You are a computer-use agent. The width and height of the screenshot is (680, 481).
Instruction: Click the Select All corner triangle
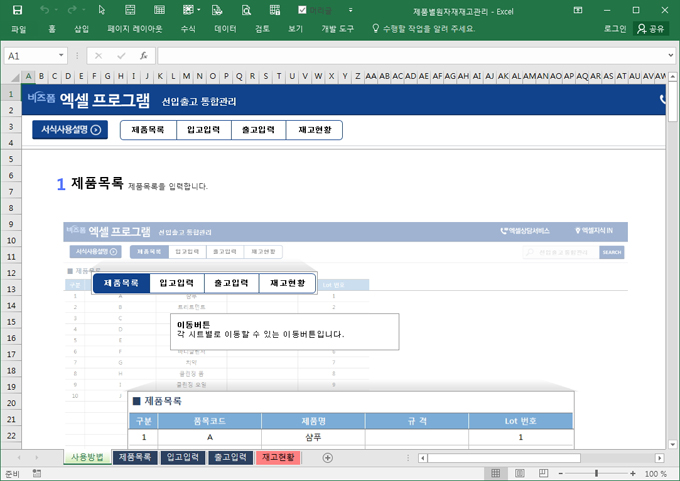pyautogui.click(x=11, y=76)
